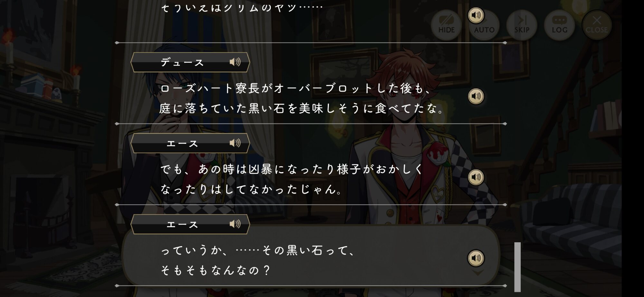Replay voice for っていうか dialogue
644x297 pixels.
tap(476, 258)
